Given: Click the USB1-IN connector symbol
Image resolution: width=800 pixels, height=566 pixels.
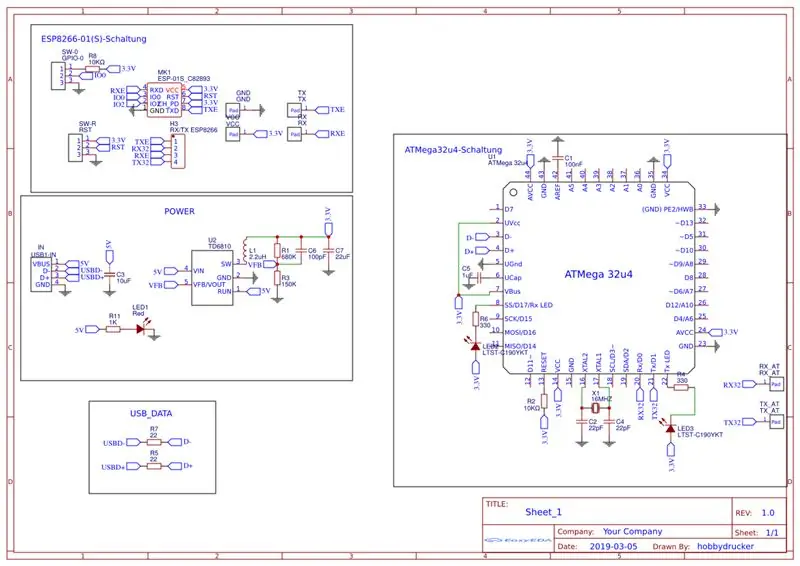Looking at the screenshot, I should [x=41, y=274].
